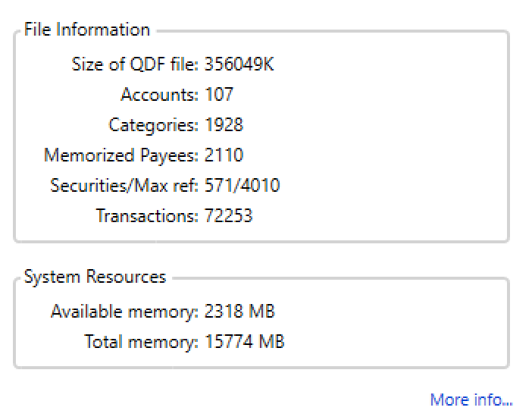Click the Categories label
Image resolution: width=532 pixels, height=420 pixels.
154,125
